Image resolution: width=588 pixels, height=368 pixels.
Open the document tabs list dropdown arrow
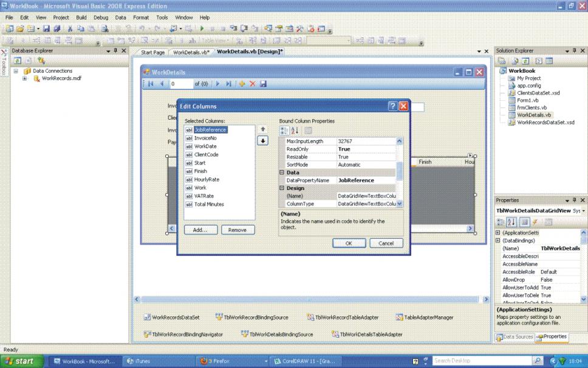point(479,52)
